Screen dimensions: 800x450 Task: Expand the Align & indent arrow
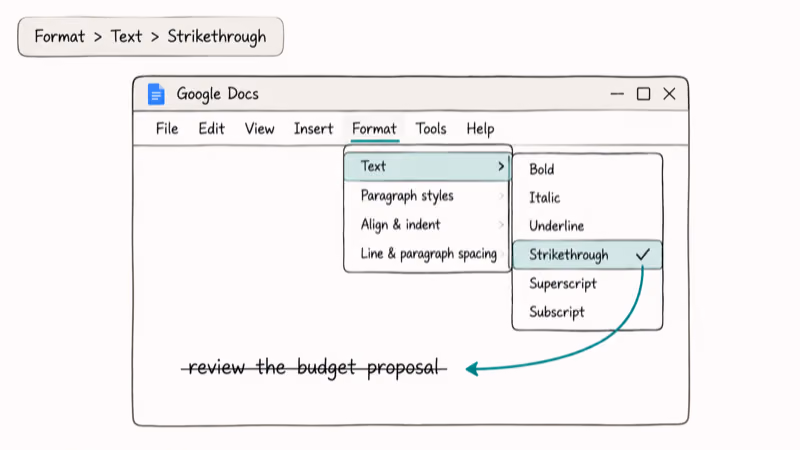pyautogui.click(x=502, y=224)
